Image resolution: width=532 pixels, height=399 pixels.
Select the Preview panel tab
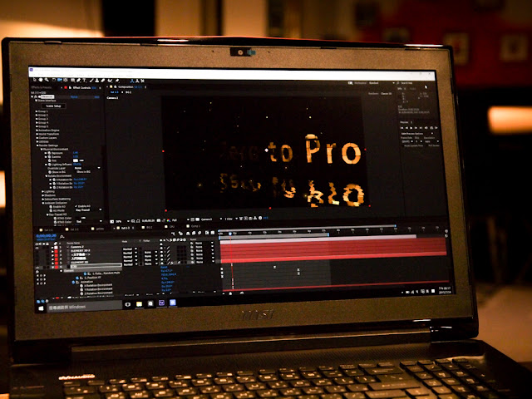pos(405,122)
